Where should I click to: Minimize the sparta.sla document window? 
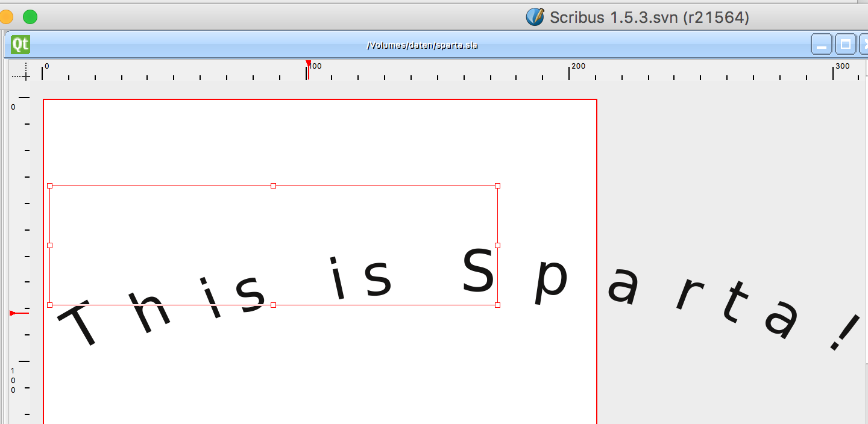pos(821,45)
